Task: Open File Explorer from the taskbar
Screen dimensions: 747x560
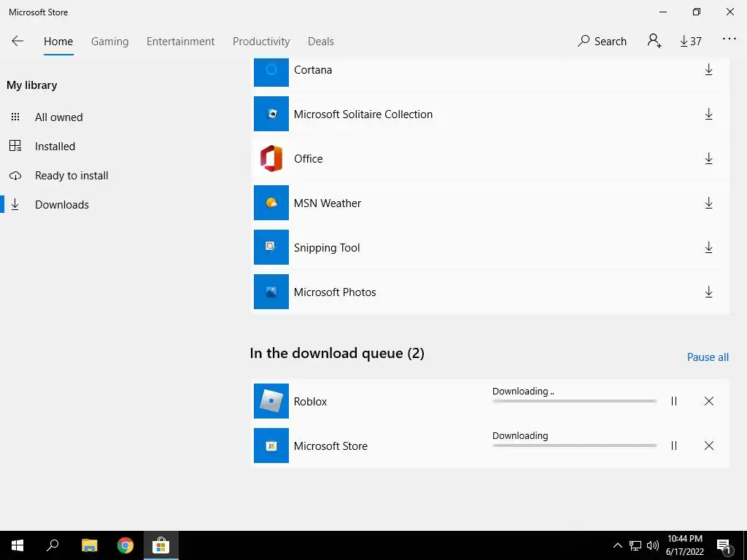Action: 89,545
